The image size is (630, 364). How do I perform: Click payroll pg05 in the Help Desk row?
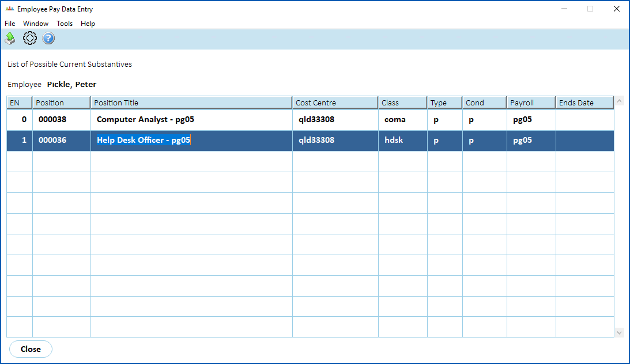(x=531, y=141)
